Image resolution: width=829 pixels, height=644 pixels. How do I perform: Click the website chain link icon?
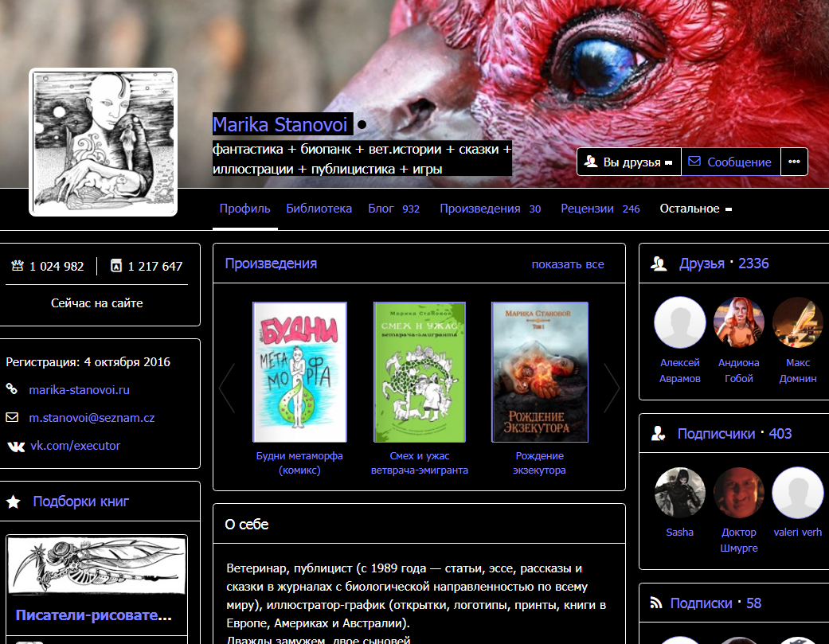pyautogui.click(x=12, y=388)
